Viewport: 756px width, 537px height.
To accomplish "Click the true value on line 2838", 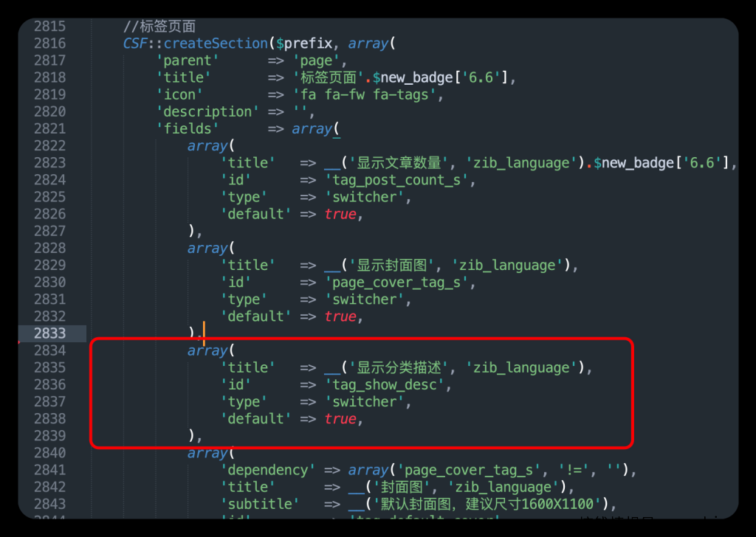I will tap(340, 419).
